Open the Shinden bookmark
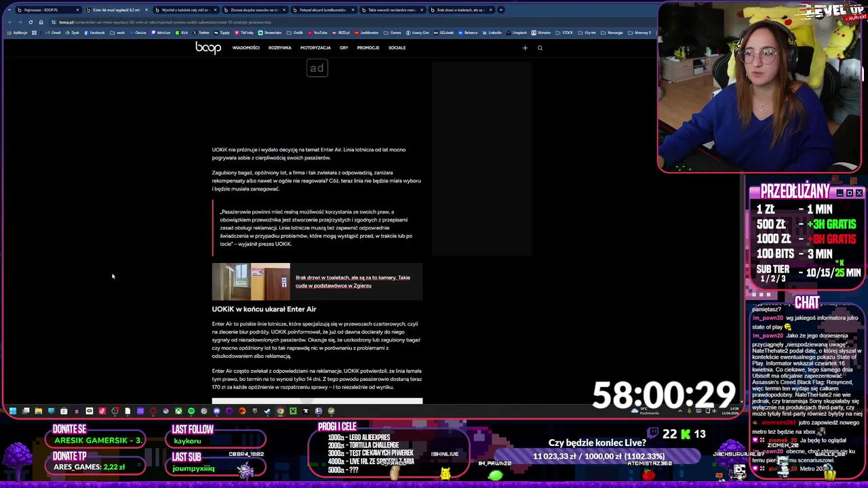This screenshot has width=868, height=488. coord(541,33)
